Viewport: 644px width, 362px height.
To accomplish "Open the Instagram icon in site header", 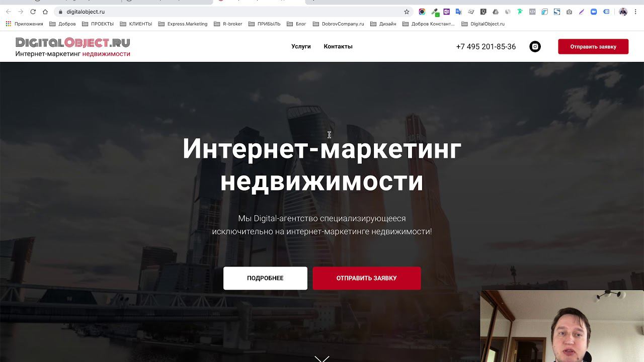I will click(535, 47).
